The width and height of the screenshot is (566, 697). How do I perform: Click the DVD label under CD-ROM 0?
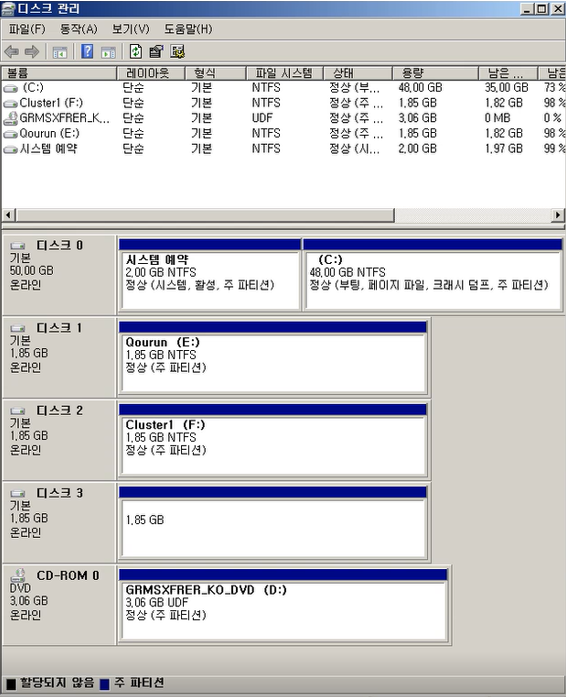click(20, 588)
